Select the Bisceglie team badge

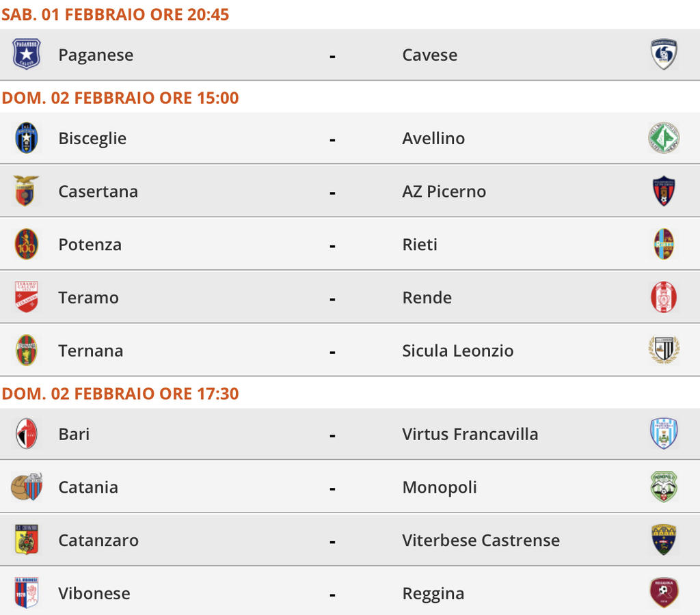click(27, 138)
